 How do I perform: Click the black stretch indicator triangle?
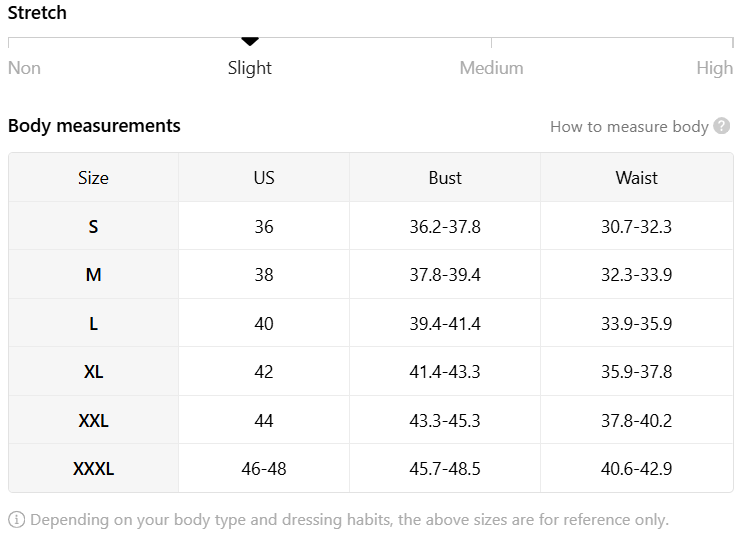250,42
